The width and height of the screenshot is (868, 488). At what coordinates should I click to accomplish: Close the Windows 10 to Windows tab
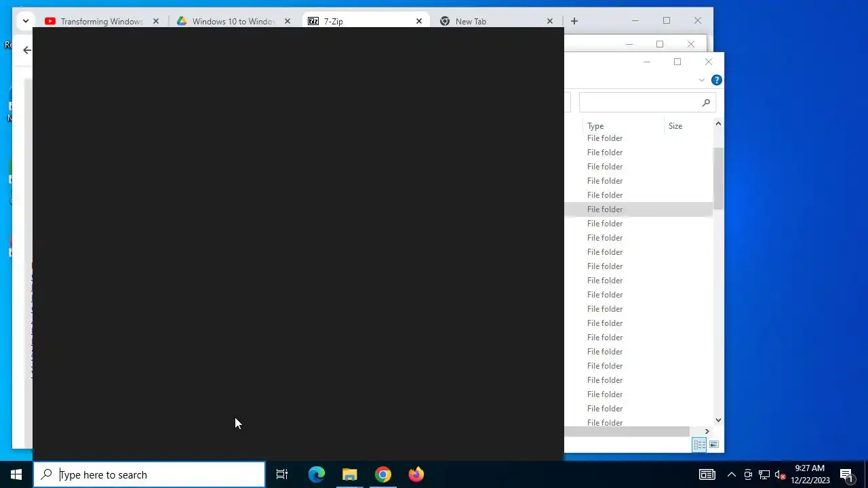288,22
